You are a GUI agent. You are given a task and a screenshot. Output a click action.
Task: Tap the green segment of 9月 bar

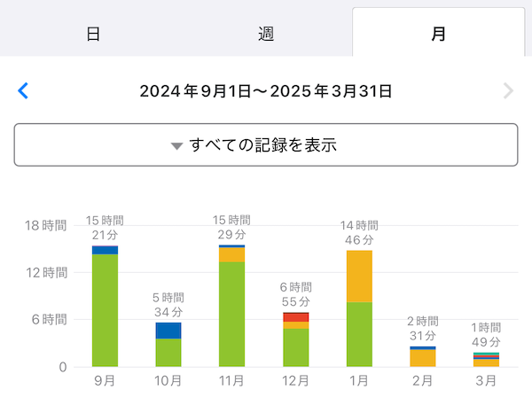(x=105, y=310)
